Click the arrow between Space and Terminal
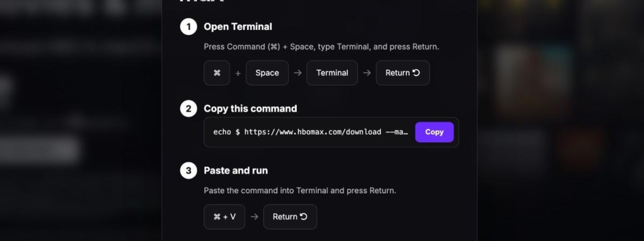Image resolution: width=644 pixels, height=241 pixels. point(298,73)
